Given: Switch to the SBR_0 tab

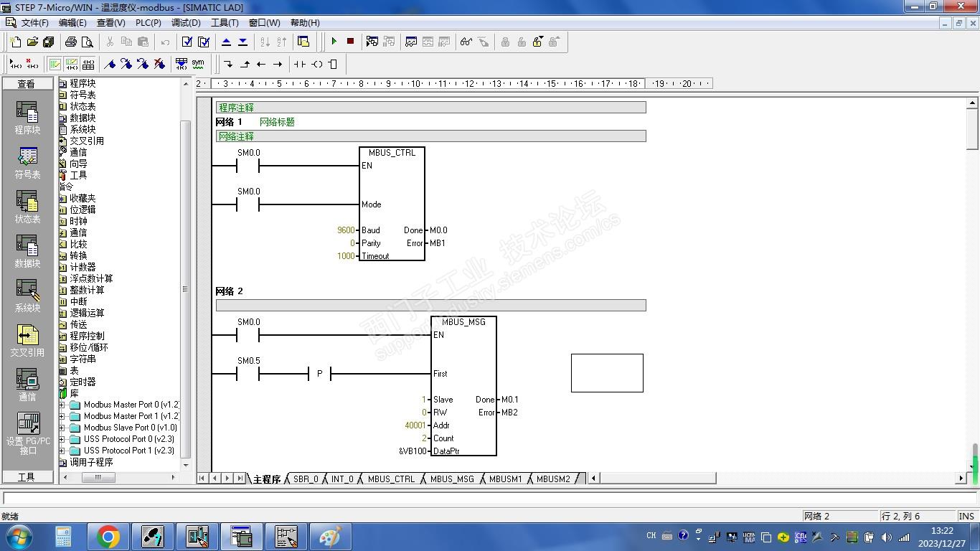Looking at the screenshot, I should tap(305, 479).
